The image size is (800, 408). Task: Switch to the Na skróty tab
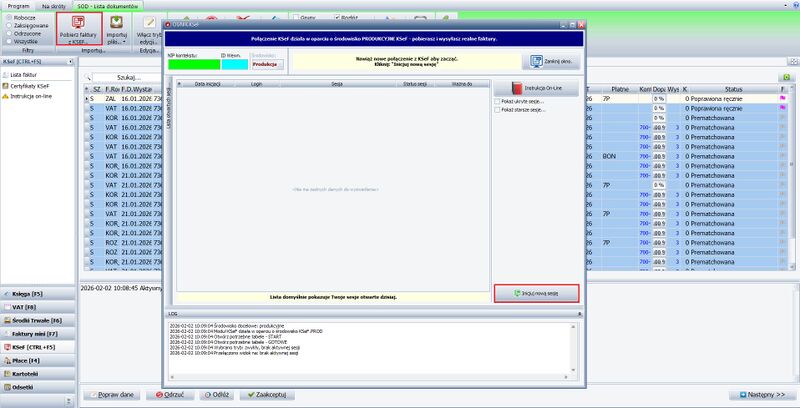click(x=53, y=5)
